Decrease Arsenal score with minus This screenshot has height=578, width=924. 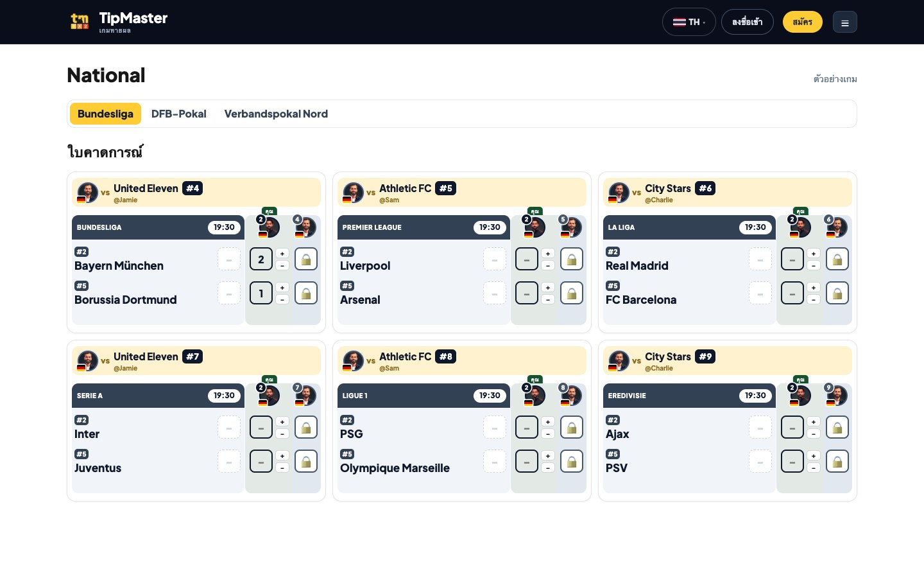coord(548,300)
